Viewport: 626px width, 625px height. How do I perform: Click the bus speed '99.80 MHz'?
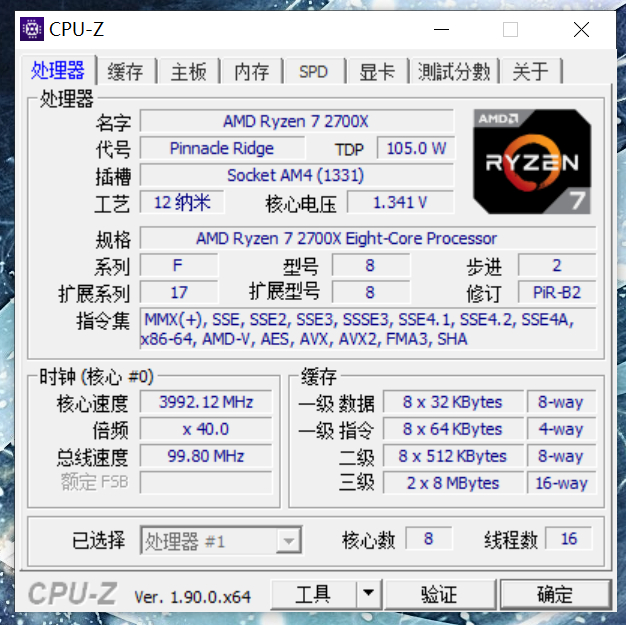(x=206, y=456)
